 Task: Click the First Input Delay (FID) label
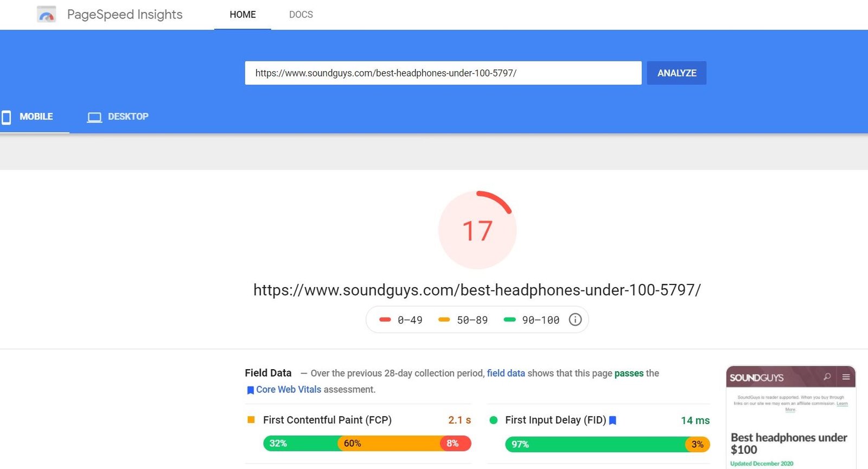pyautogui.click(x=556, y=420)
